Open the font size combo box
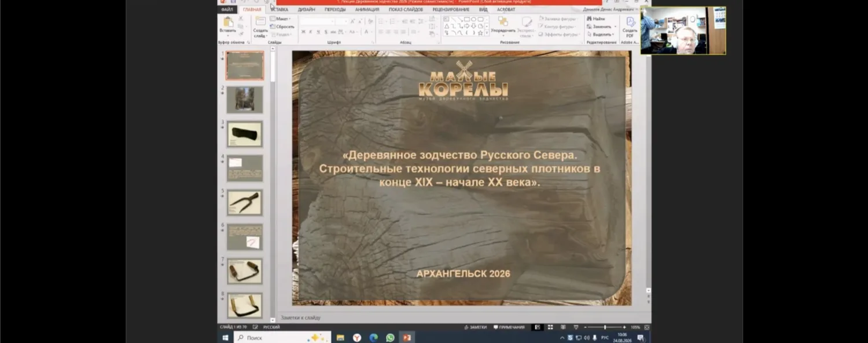The image size is (868, 343). tap(341, 21)
